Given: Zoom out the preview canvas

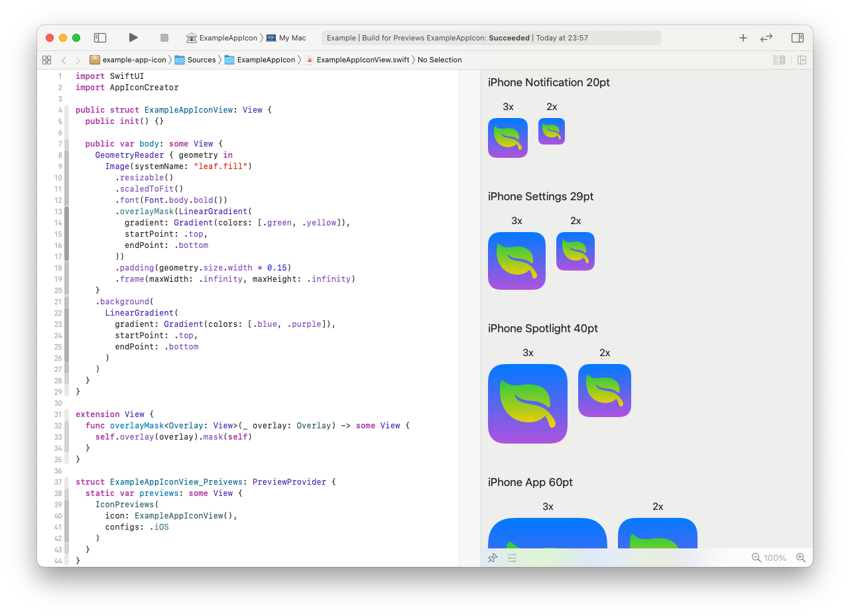Looking at the screenshot, I should pos(756,558).
